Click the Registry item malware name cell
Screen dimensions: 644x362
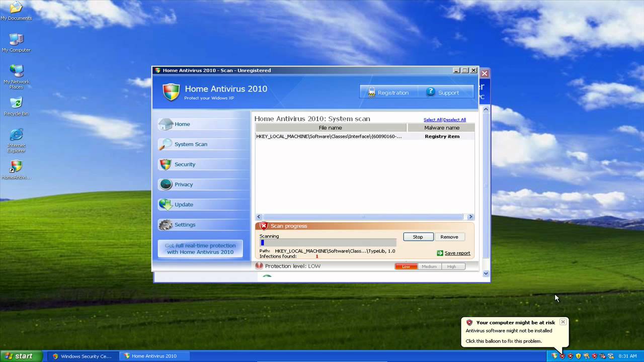442,136
